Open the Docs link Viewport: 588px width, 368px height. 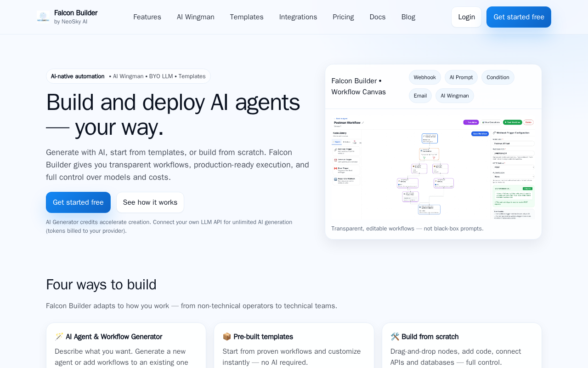(x=378, y=17)
